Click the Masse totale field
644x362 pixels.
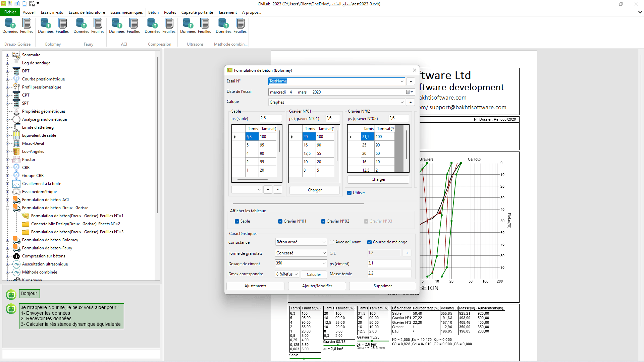click(x=389, y=274)
